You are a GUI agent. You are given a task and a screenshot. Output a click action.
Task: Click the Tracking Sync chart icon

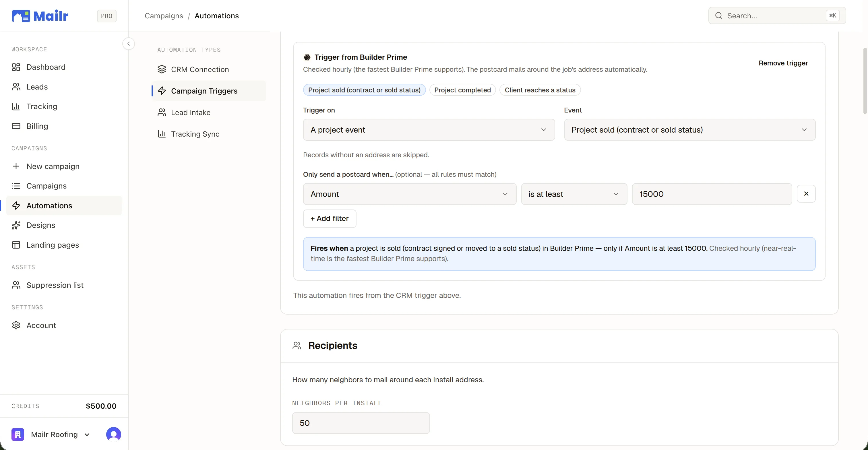pos(162,134)
